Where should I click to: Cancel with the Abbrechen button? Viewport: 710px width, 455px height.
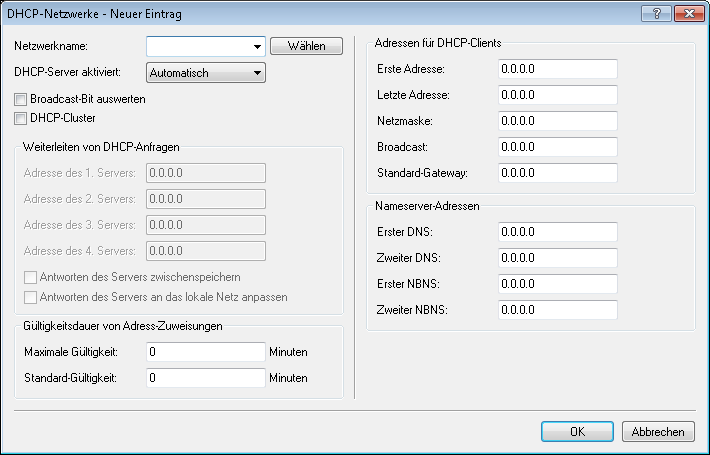tap(658, 431)
